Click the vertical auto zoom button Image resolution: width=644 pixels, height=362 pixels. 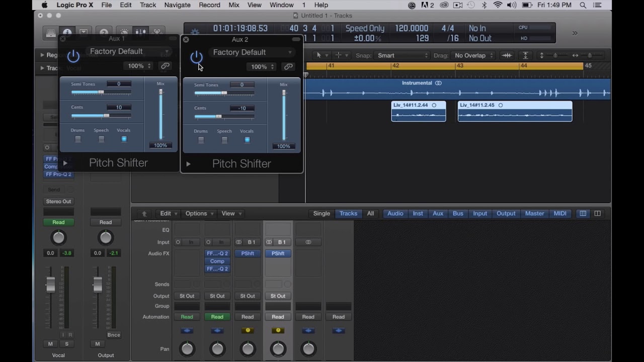(525, 55)
